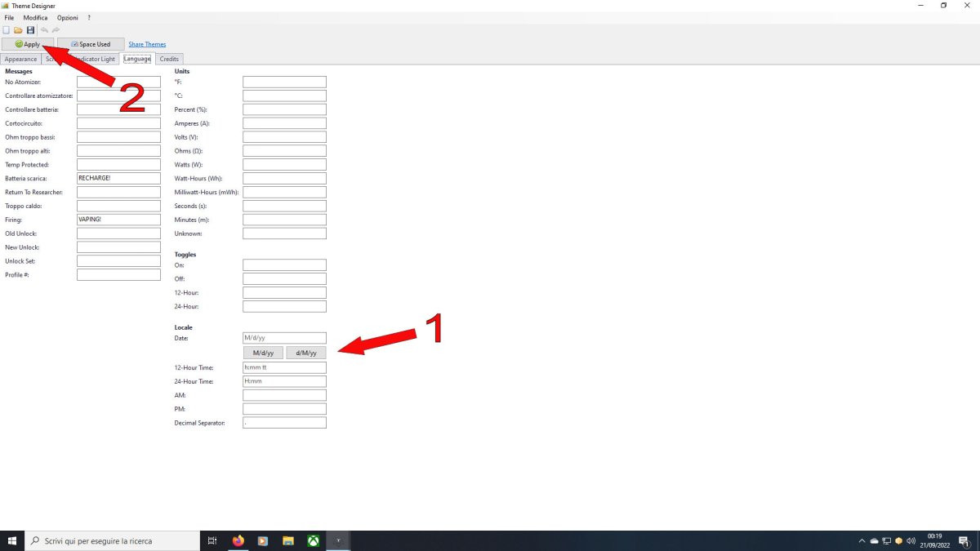Open the notification center icon
Image resolution: width=980 pixels, height=551 pixels.
pyautogui.click(x=964, y=540)
